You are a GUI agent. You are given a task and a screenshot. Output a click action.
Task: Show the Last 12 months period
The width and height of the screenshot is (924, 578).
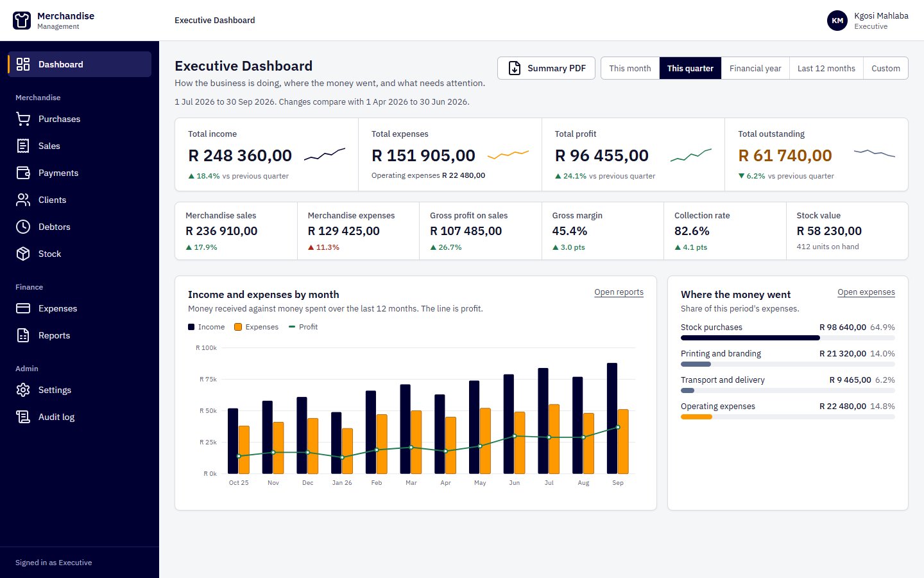(x=826, y=68)
